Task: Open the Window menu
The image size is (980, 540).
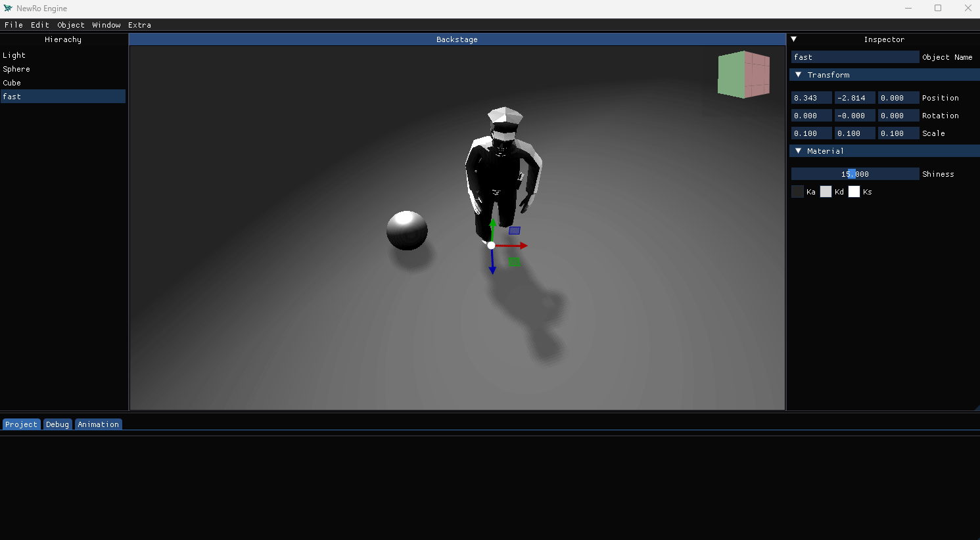Action: 106,25
